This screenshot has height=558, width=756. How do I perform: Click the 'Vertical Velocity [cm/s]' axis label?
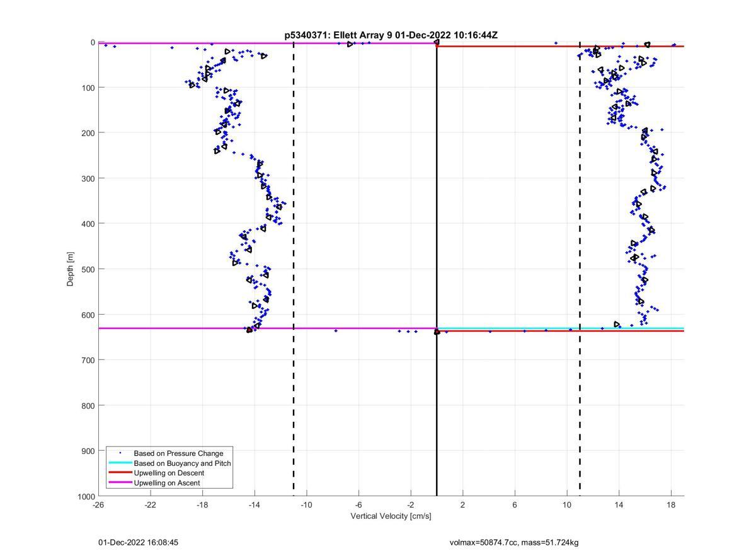click(x=391, y=516)
